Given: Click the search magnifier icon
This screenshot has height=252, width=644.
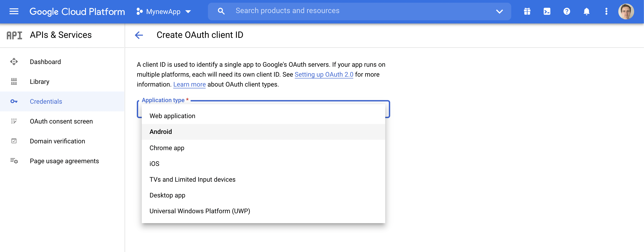Looking at the screenshot, I should pos(221,11).
